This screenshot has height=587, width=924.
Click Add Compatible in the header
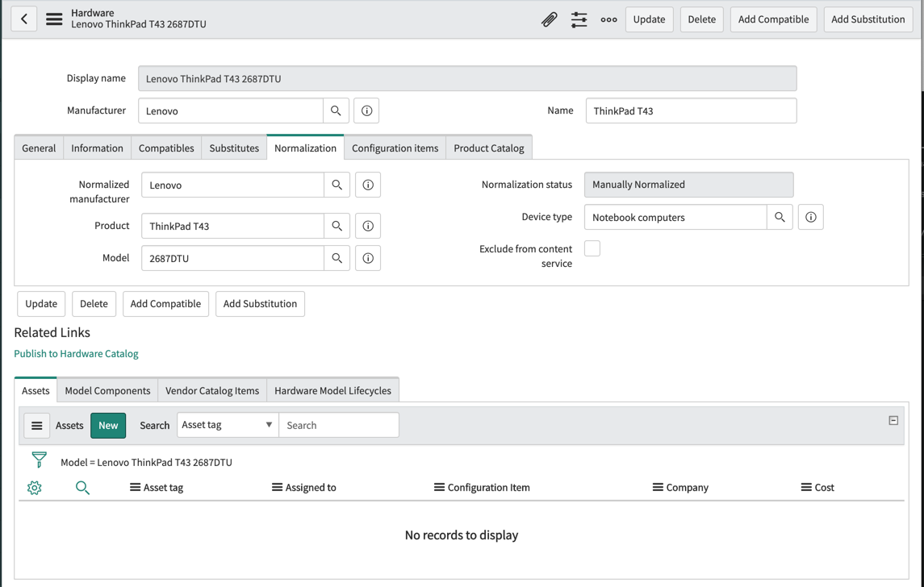click(x=773, y=19)
